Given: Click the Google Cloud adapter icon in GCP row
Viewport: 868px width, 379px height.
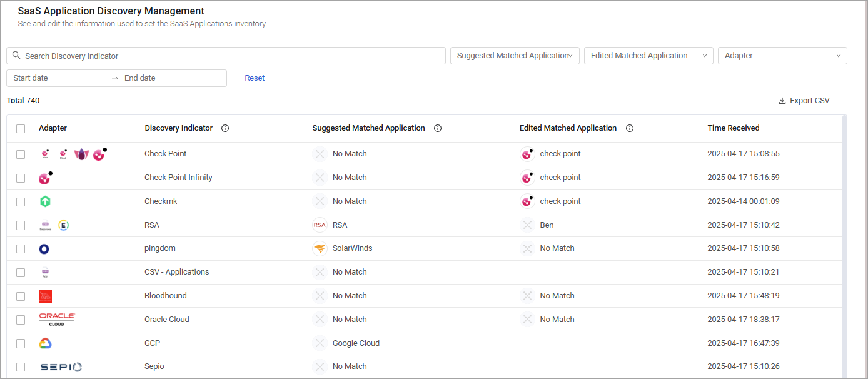Looking at the screenshot, I should point(45,343).
